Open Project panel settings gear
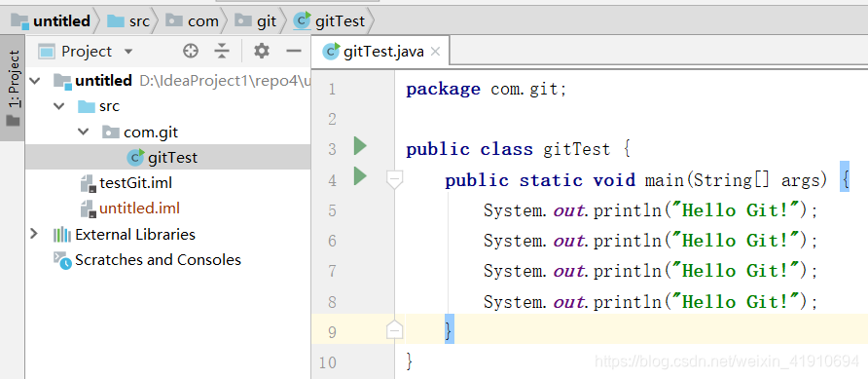This screenshot has width=868, height=379. pos(262,51)
